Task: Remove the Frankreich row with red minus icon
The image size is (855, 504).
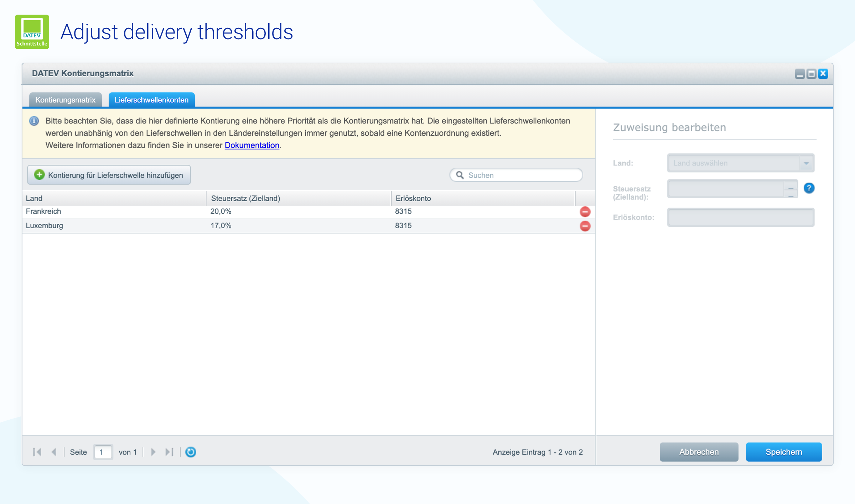Action: point(585,212)
